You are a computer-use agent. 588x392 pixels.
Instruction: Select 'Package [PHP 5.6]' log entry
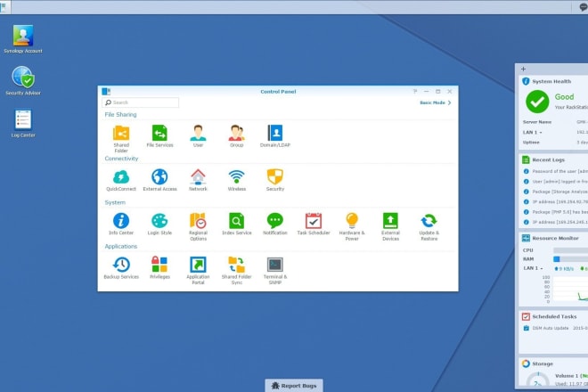(x=555, y=212)
